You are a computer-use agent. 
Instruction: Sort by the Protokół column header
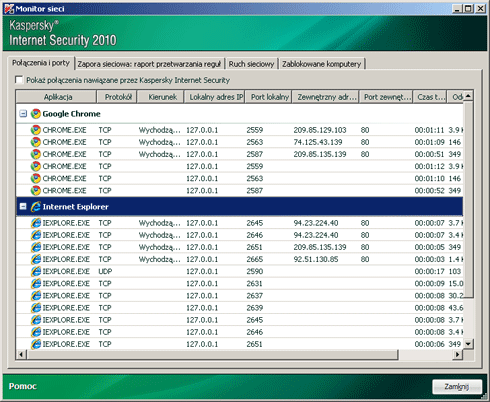tap(117, 97)
